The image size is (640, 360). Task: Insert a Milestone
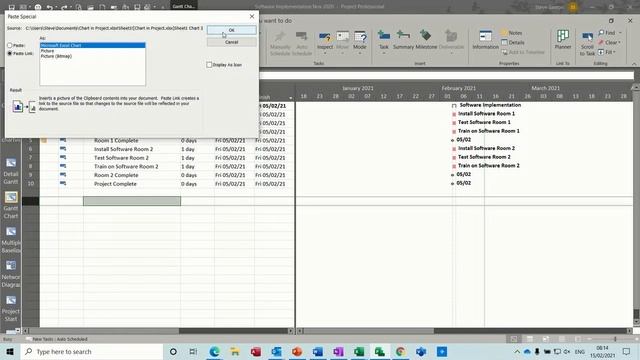426,40
